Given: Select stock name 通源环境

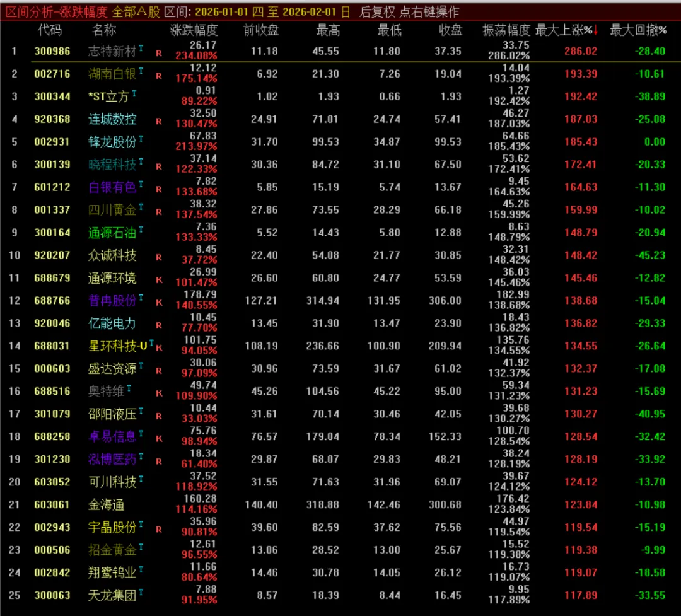Looking at the screenshot, I should [x=112, y=278].
